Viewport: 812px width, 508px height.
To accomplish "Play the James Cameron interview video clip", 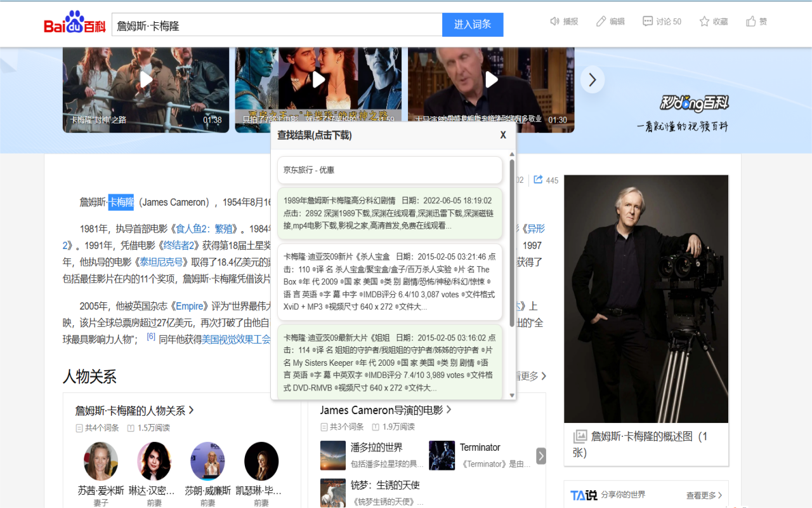I will pyautogui.click(x=490, y=79).
